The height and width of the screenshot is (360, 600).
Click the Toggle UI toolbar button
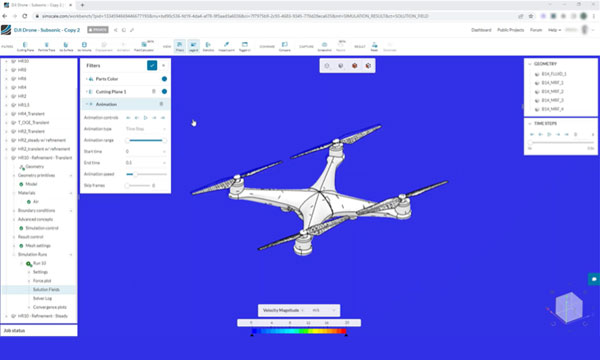[245, 47]
